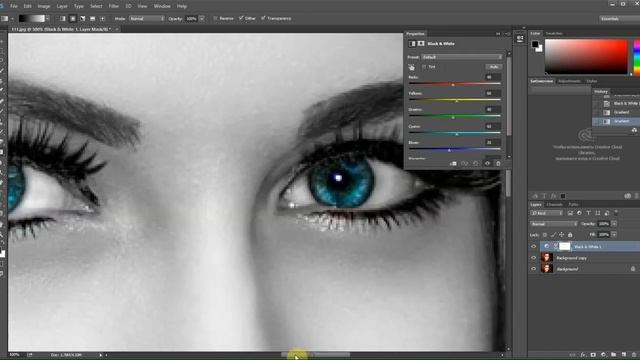The width and height of the screenshot is (640, 360).
Task: Hide the Black & White 1 layer
Action: coord(533,247)
